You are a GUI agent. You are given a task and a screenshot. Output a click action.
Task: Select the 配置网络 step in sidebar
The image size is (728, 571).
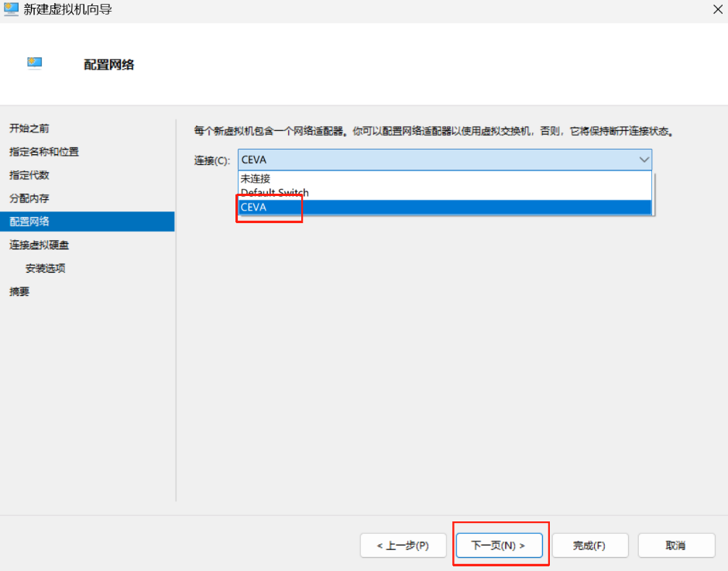pos(88,222)
